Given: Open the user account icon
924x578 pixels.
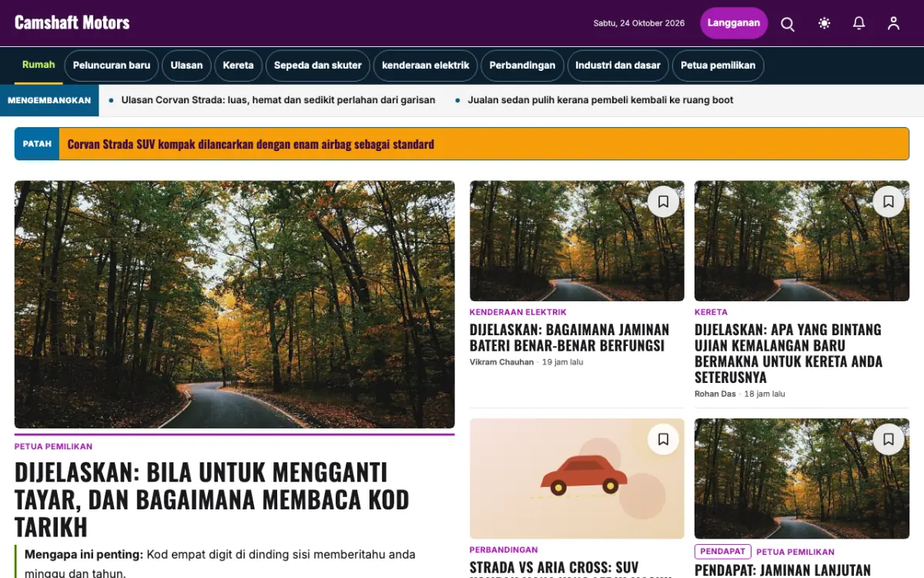Looking at the screenshot, I should (x=893, y=23).
